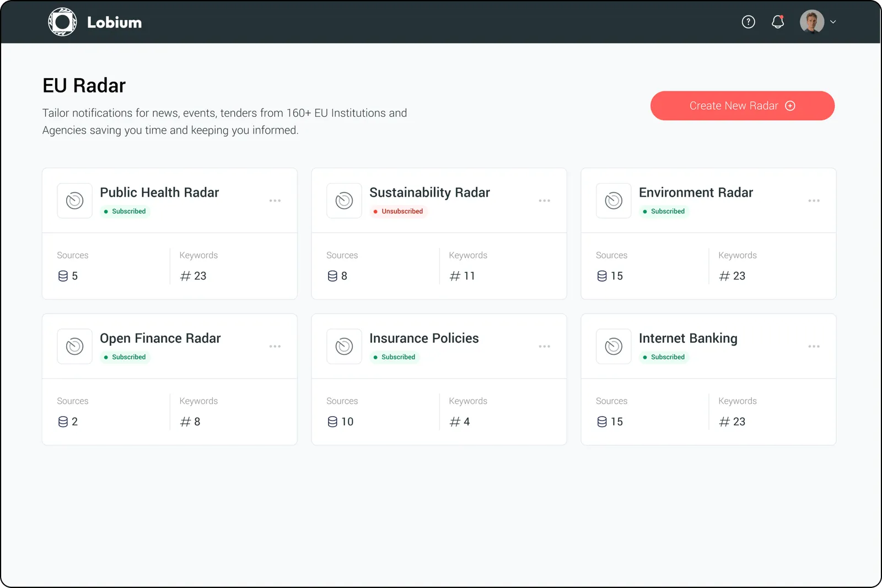Click the Internet Banking radar icon
This screenshot has height=588, width=882.
click(614, 347)
